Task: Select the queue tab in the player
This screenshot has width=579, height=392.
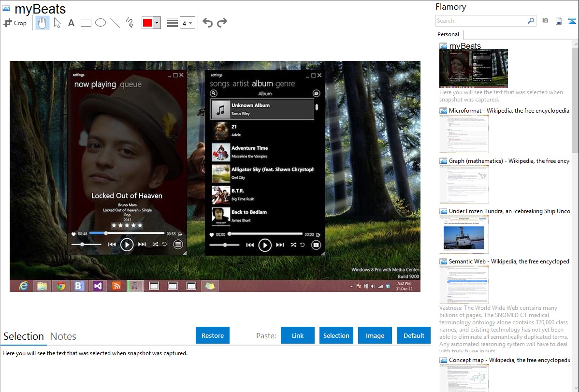Action: pos(130,84)
